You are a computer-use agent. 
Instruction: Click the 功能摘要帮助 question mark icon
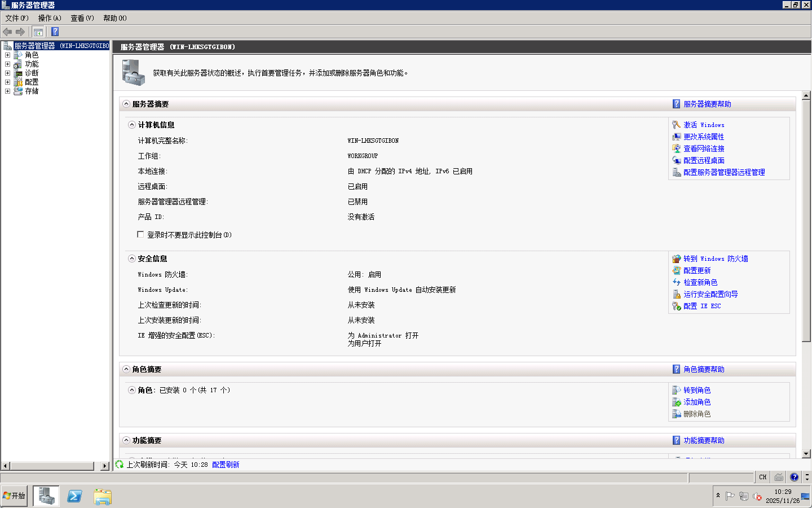click(677, 440)
